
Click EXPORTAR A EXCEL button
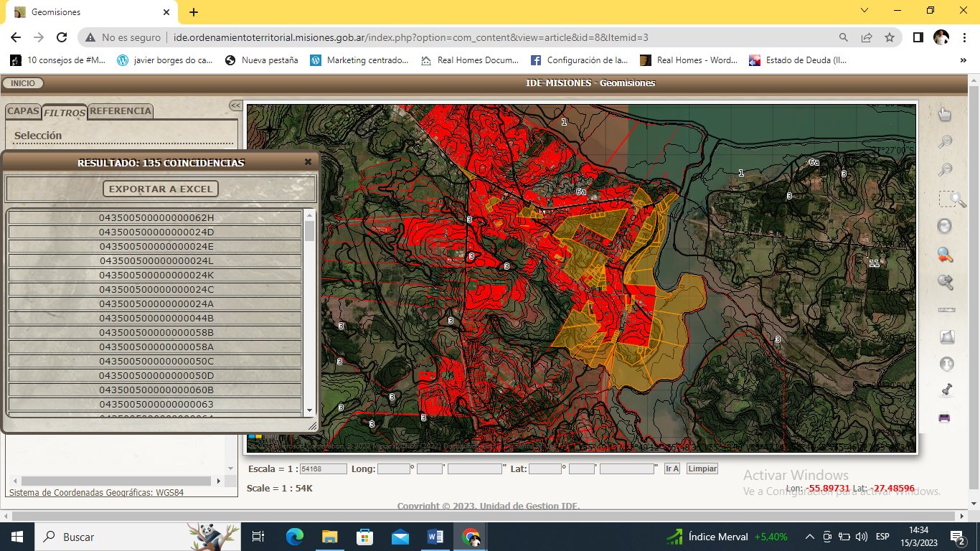point(161,189)
